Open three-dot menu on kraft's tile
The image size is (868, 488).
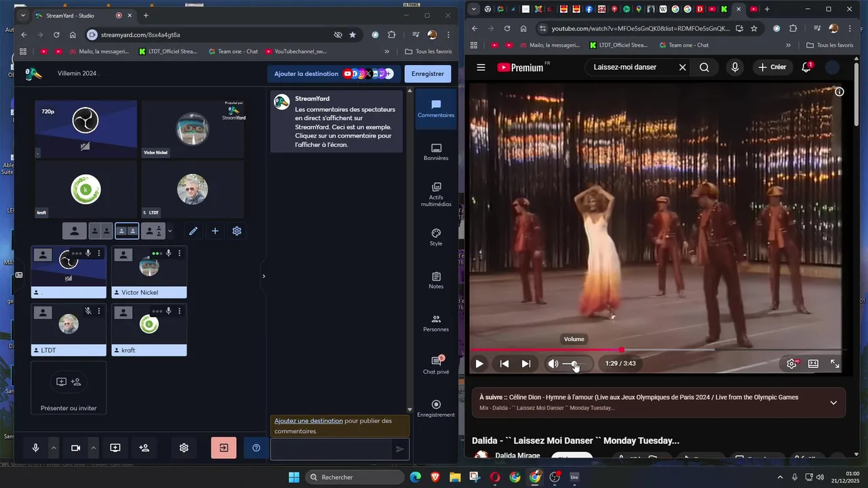[179, 311]
